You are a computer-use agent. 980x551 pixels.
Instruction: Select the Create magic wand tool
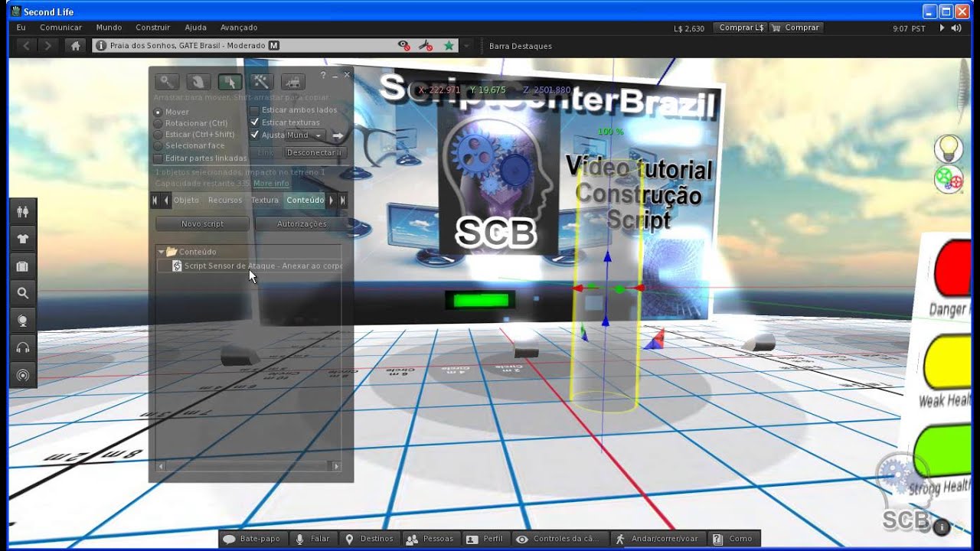click(x=261, y=82)
